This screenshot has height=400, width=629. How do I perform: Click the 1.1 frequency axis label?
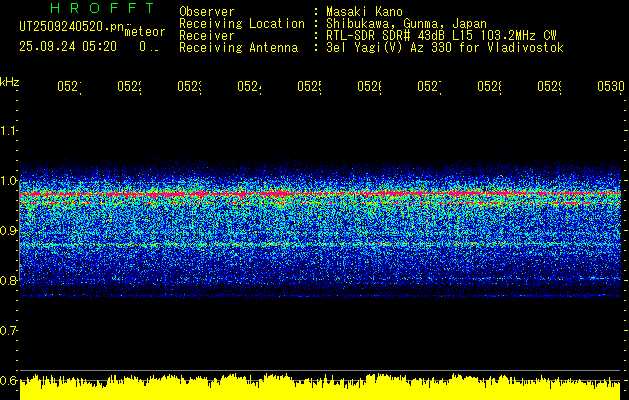tap(8, 130)
